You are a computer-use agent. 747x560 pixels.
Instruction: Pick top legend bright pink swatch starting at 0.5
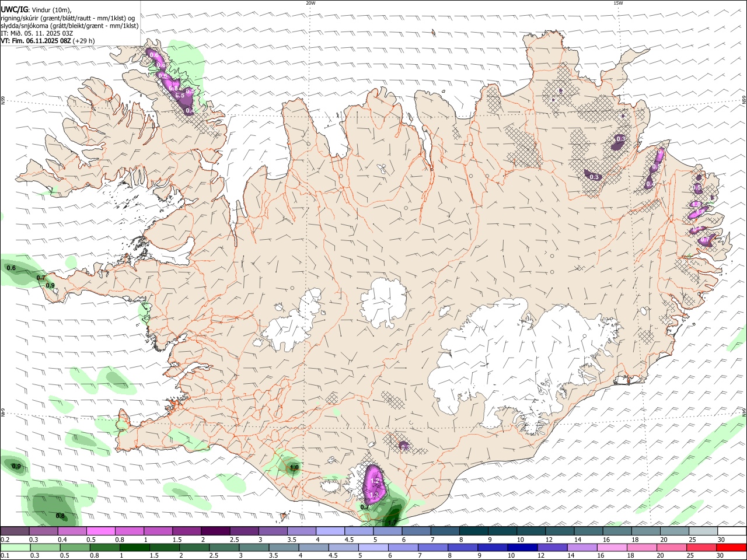(100, 531)
